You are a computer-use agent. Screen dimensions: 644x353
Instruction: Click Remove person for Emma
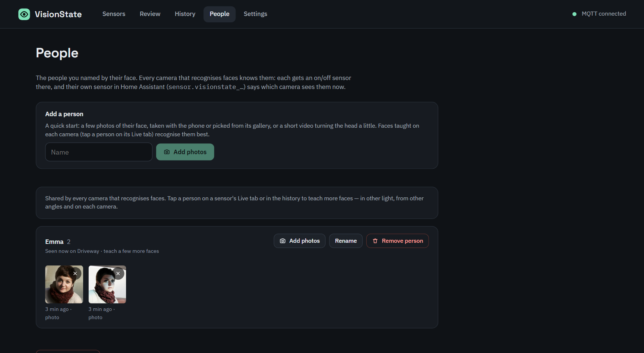pos(398,241)
